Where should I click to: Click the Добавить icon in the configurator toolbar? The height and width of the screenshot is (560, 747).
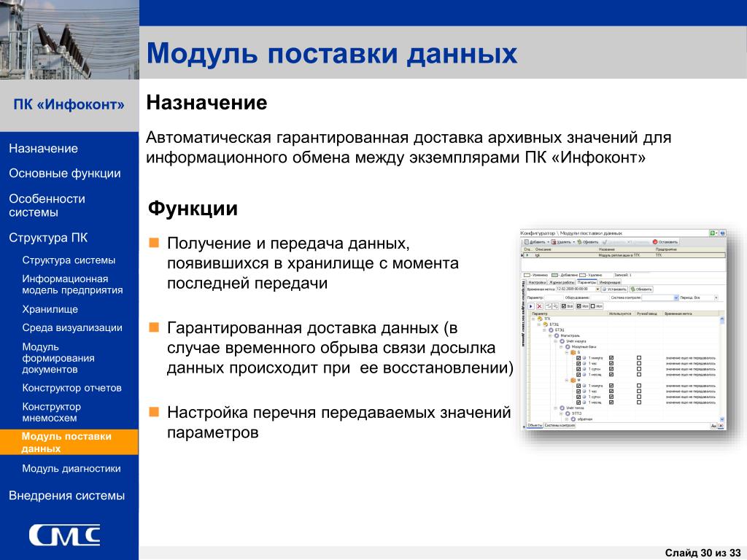point(527,242)
